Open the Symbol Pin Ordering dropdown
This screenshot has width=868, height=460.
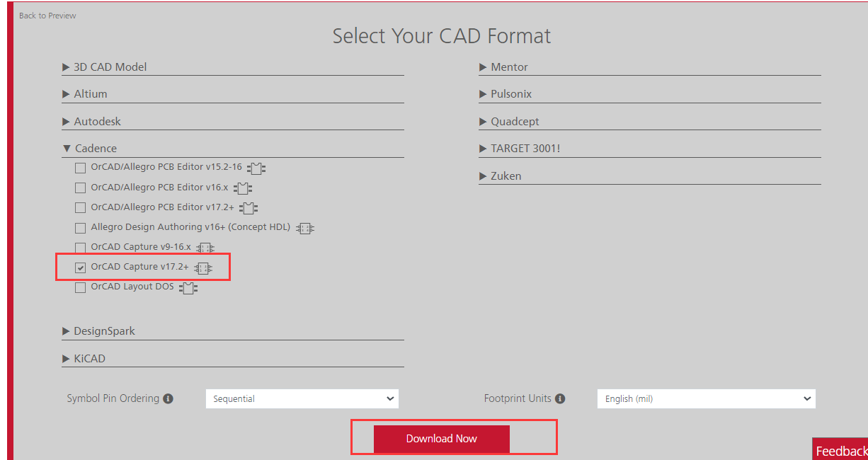(302, 399)
